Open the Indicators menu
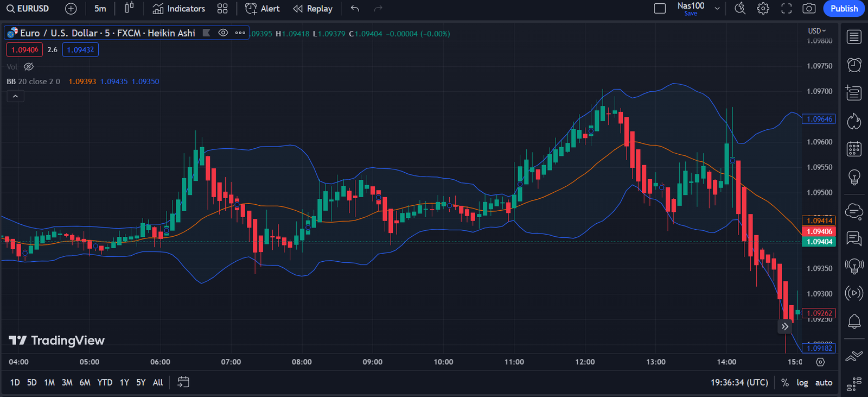 coord(178,9)
